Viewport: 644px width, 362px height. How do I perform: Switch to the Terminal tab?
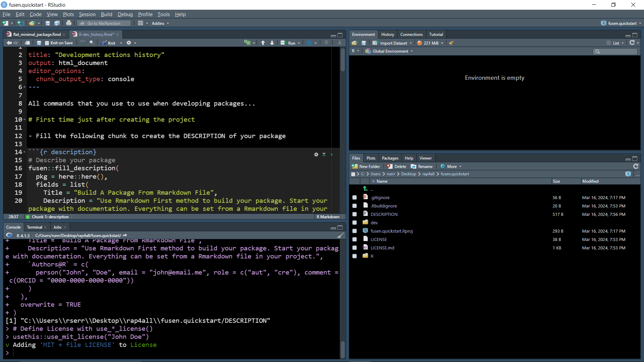(35, 227)
